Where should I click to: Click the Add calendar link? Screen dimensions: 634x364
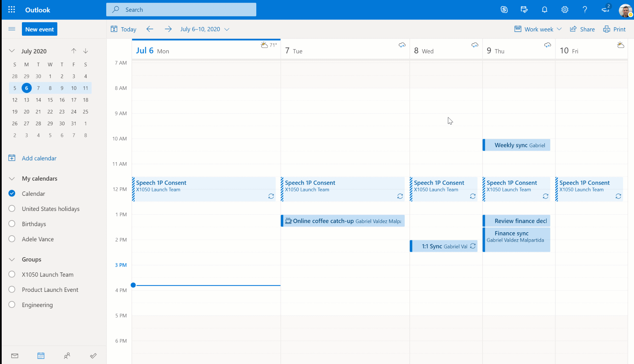click(x=39, y=158)
